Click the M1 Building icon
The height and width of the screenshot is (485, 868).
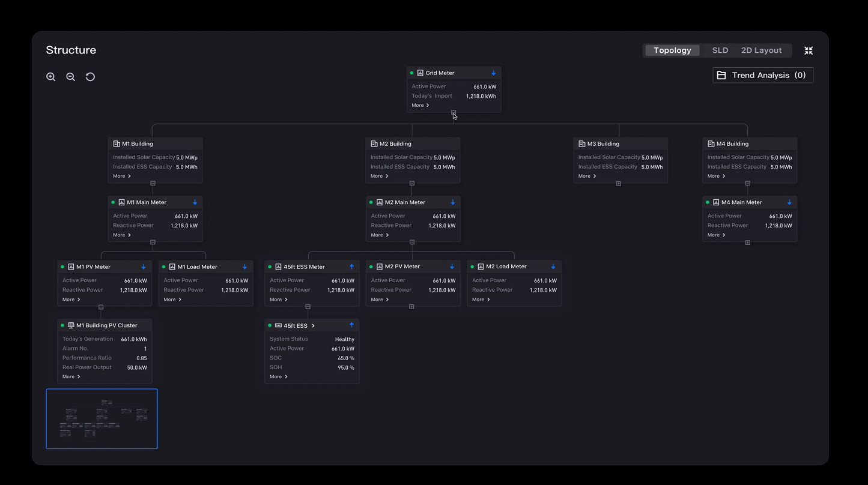(117, 144)
